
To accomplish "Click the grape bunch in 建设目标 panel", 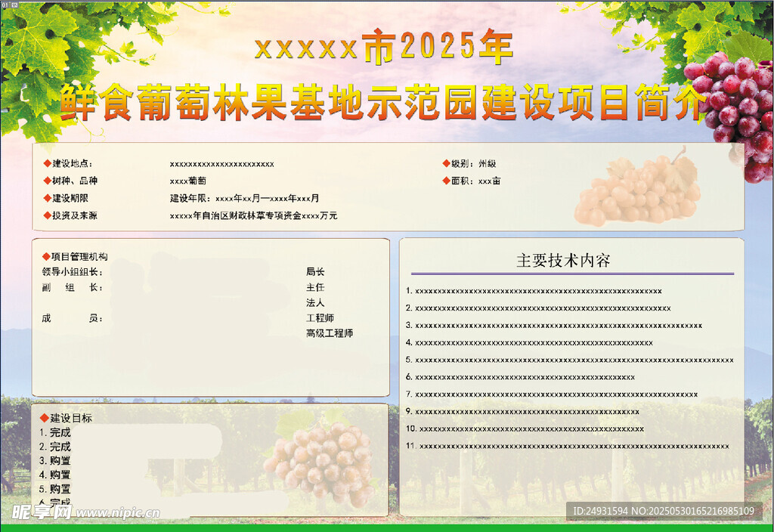I will coord(321,461).
